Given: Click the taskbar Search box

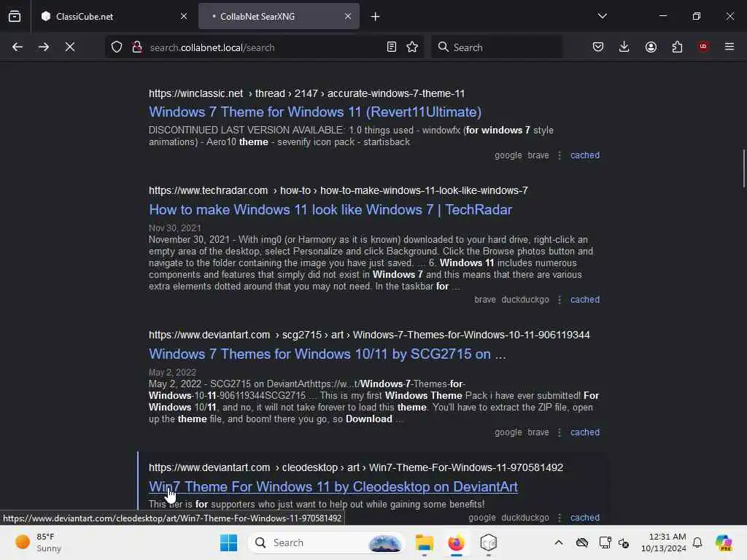Looking at the screenshot, I should 326,542.
